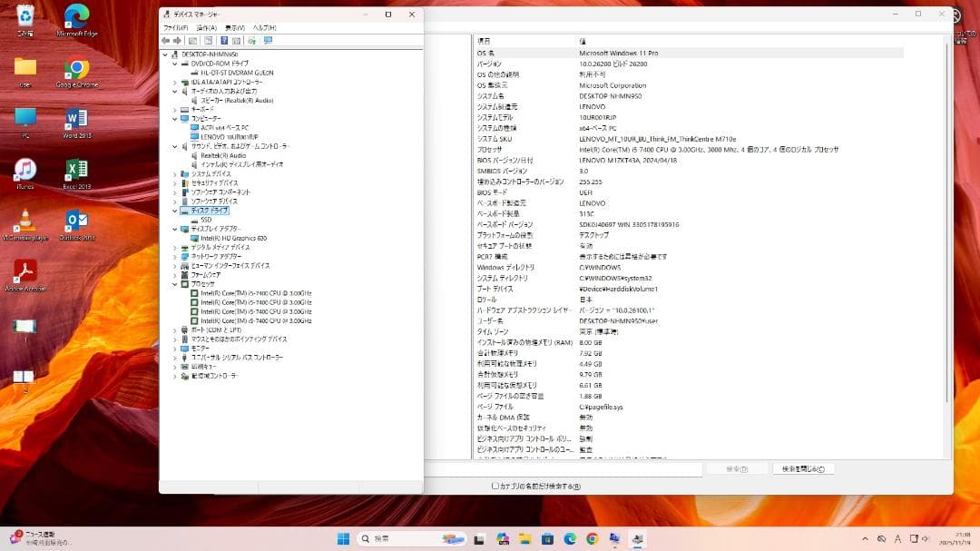Collapse the Processor category in device tree

pos(175,284)
